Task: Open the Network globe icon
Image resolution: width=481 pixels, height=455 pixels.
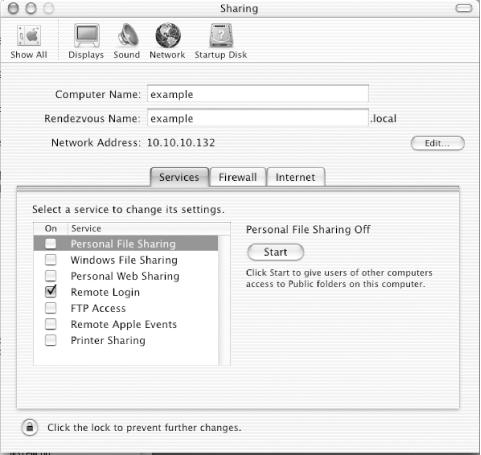Action: [167, 42]
